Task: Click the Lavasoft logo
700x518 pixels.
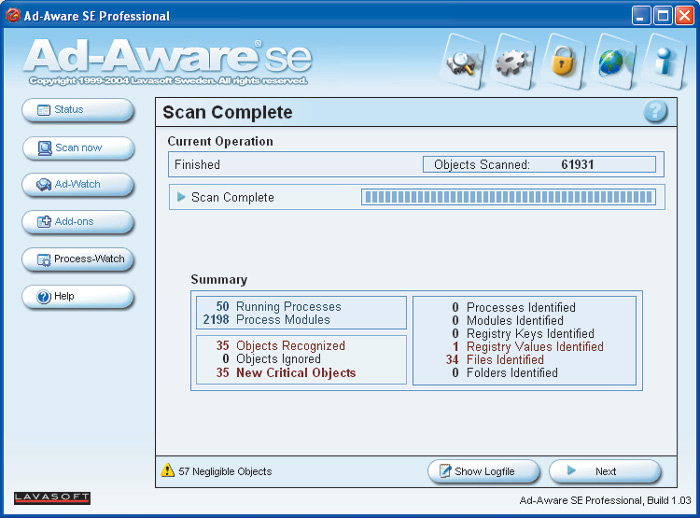Action: [x=52, y=498]
